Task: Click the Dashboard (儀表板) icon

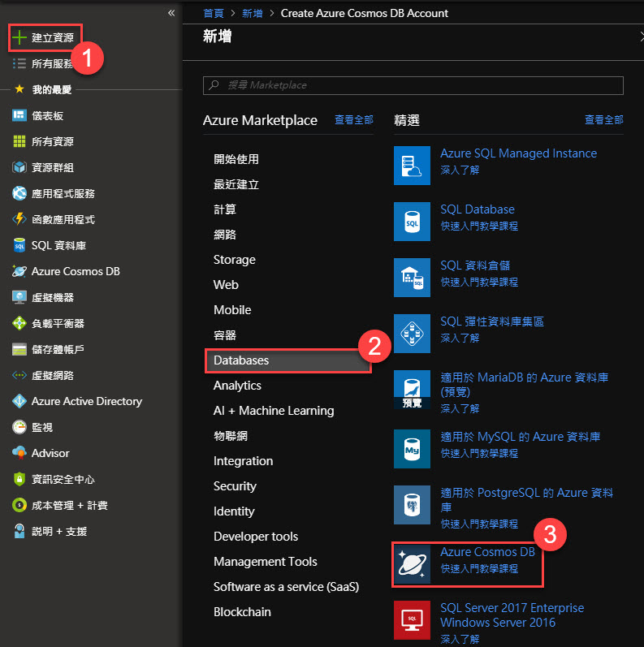Action: 19,115
